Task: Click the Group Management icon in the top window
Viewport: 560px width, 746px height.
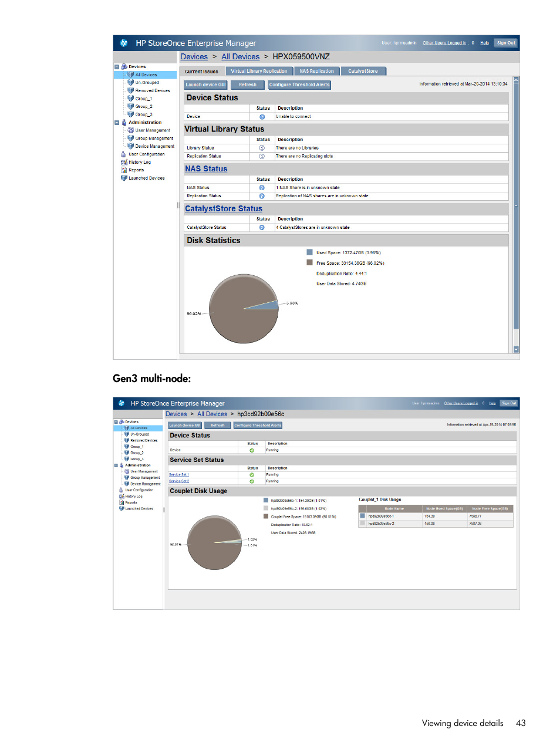Action: click(x=131, y=138)
